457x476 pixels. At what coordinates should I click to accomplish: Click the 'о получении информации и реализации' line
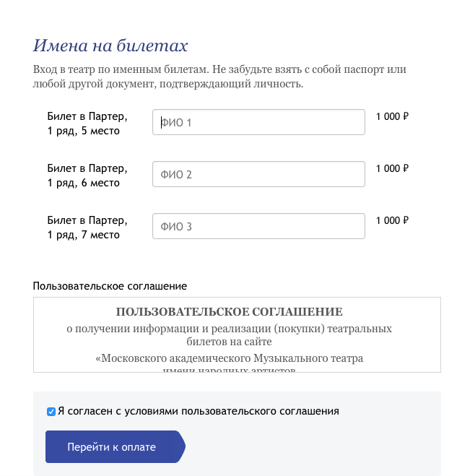pyautogui.click(x=230, y=329)
